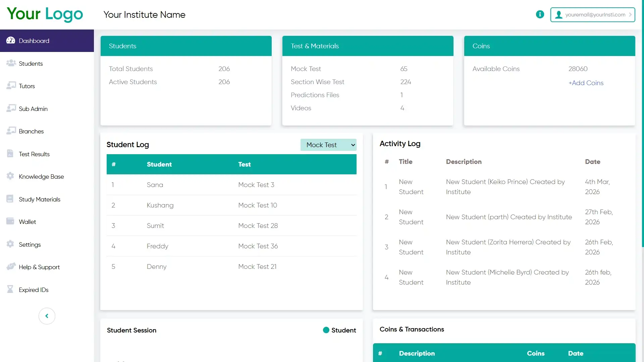Viewport: 644px width, 362px height.
Task: Select the Student radio in Student Session
Action: pos(326,330)
